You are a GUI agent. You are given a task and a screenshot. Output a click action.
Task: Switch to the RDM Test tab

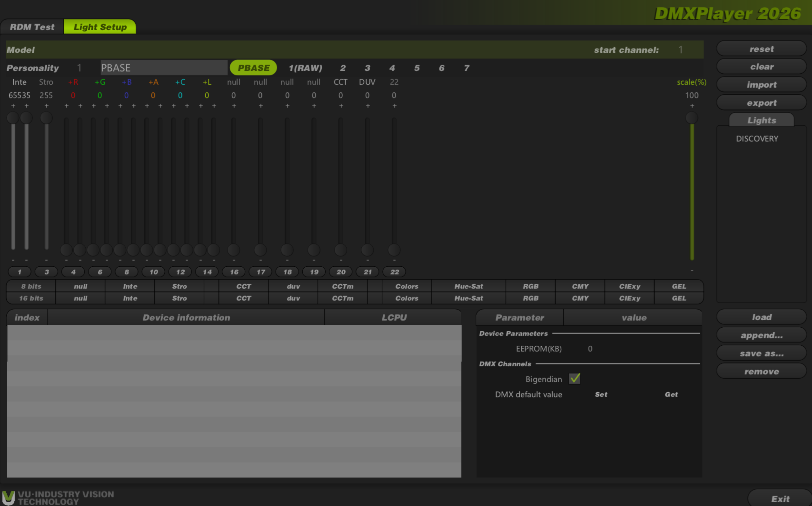32,27
